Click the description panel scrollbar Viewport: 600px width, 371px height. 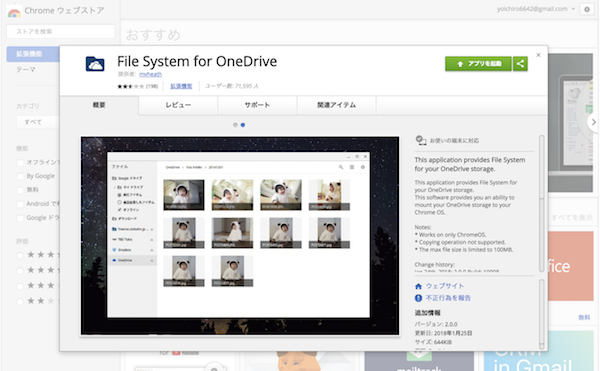click(x=541, y=203)
